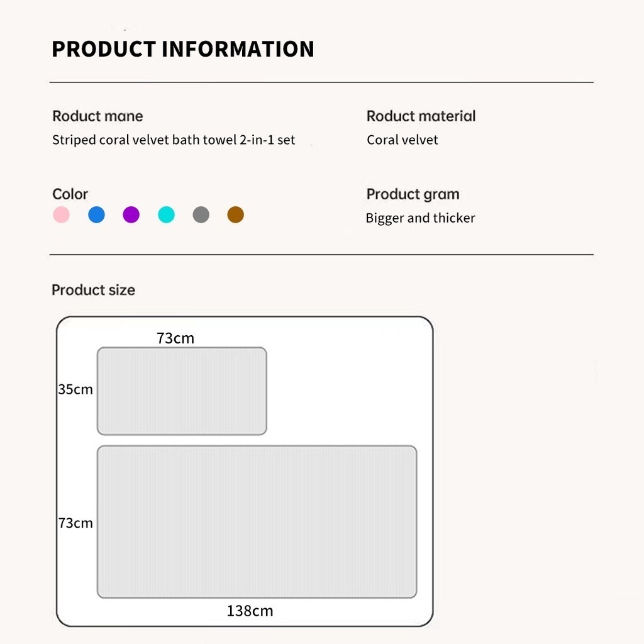Click the large bath towel diagram

click(257, 521)
